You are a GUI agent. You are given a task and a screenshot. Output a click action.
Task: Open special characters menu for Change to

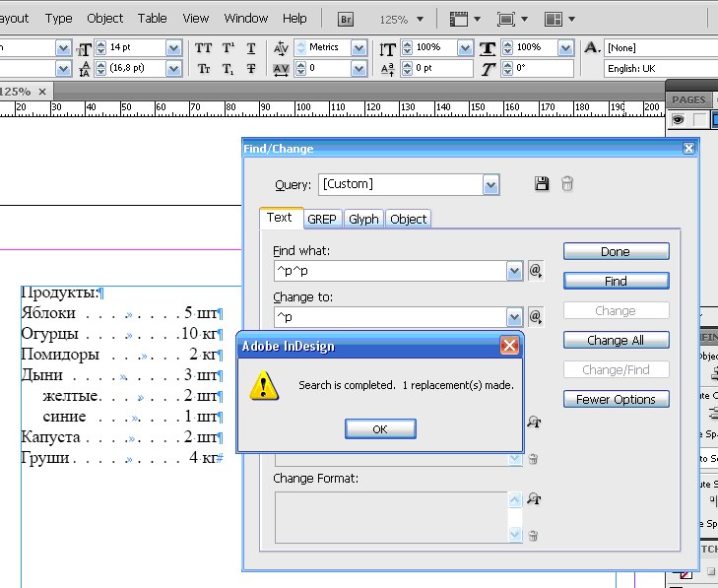point(535,316)
